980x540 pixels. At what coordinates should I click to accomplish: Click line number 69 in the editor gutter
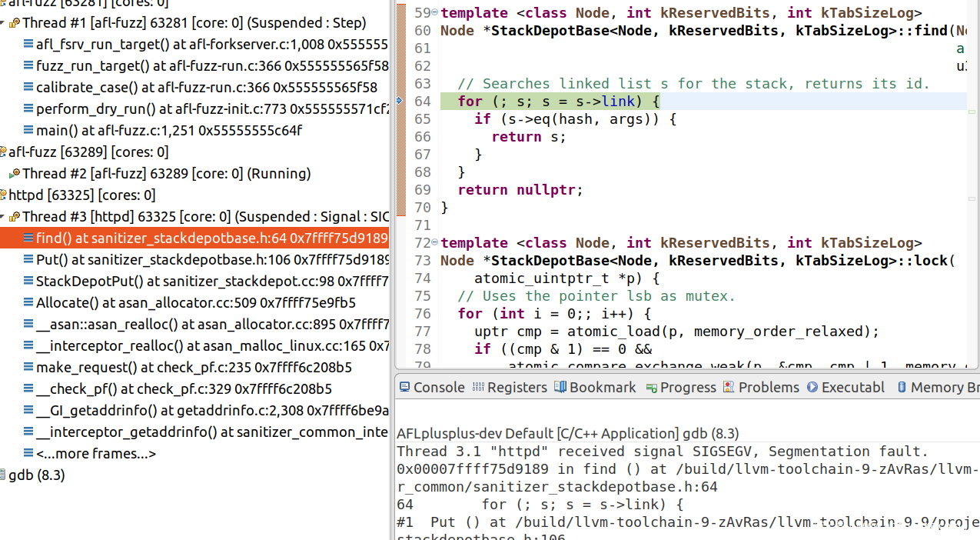coord(423,189)
